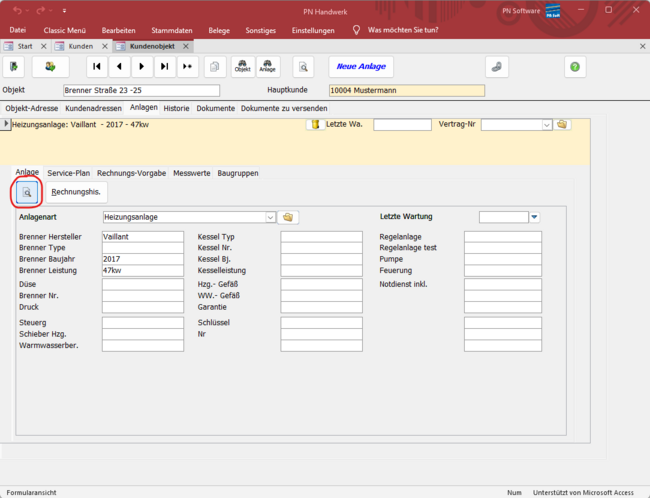Click the Brenner Baujahr field
Image resolution: width=650 pixels, height=498 pixels.
[x=143, y=259]
